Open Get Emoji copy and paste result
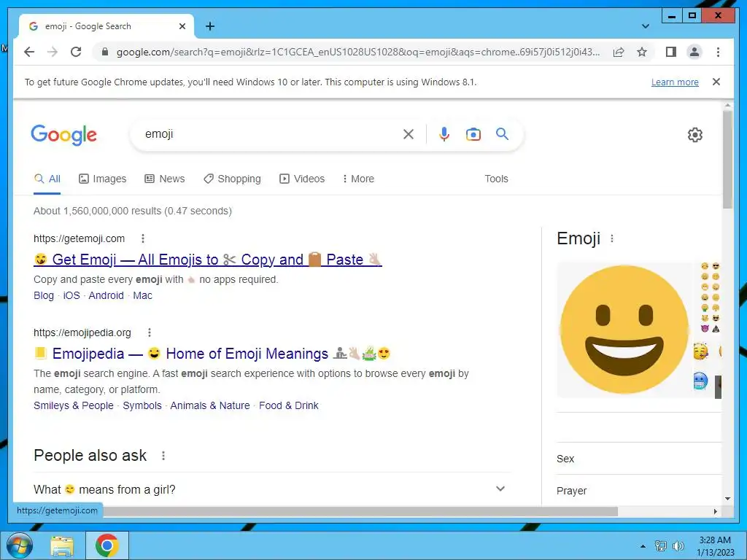The image size is (747, 560). [208, 260]
